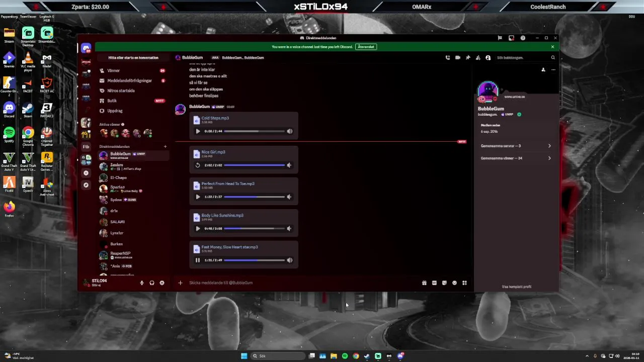
Task: Open the SALAMI direct message
Action: point(133,222)
